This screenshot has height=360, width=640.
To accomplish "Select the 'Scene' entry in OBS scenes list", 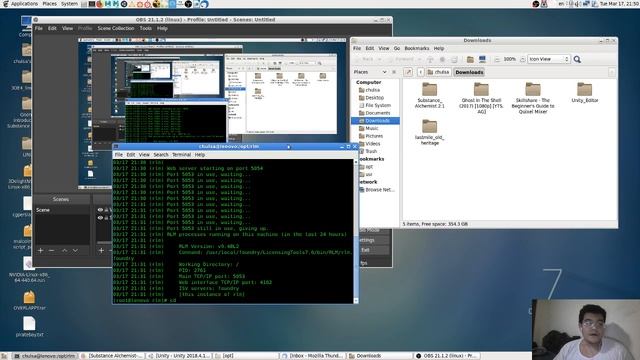I will [62, 210].
